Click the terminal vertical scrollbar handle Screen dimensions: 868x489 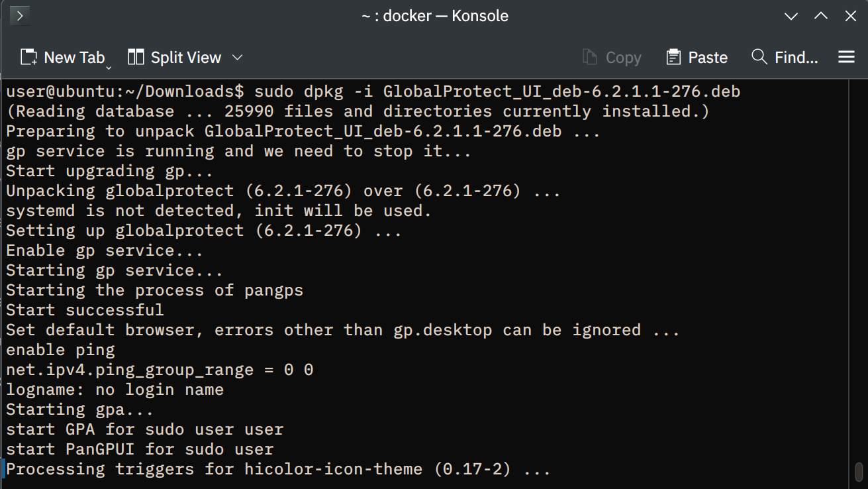(x=859, y=471)
